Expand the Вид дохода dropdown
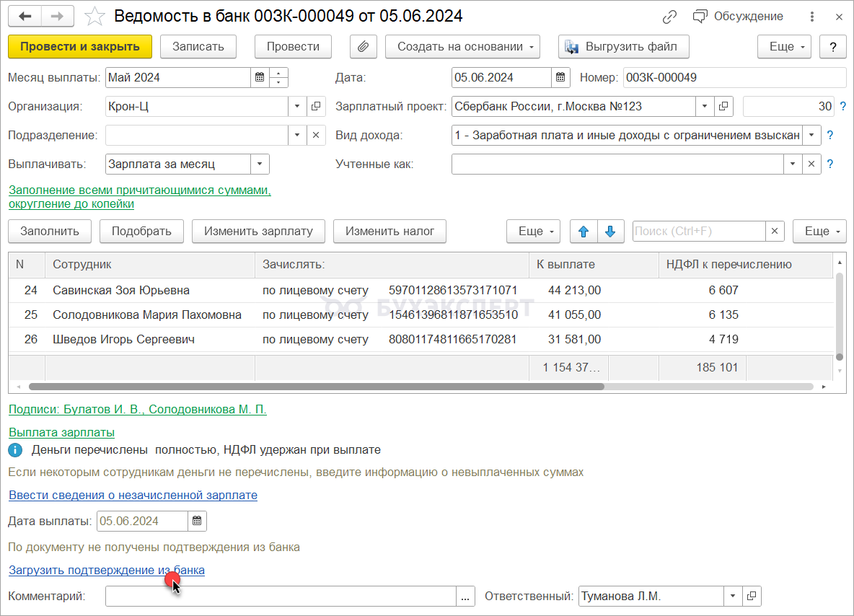 [811, 135]
